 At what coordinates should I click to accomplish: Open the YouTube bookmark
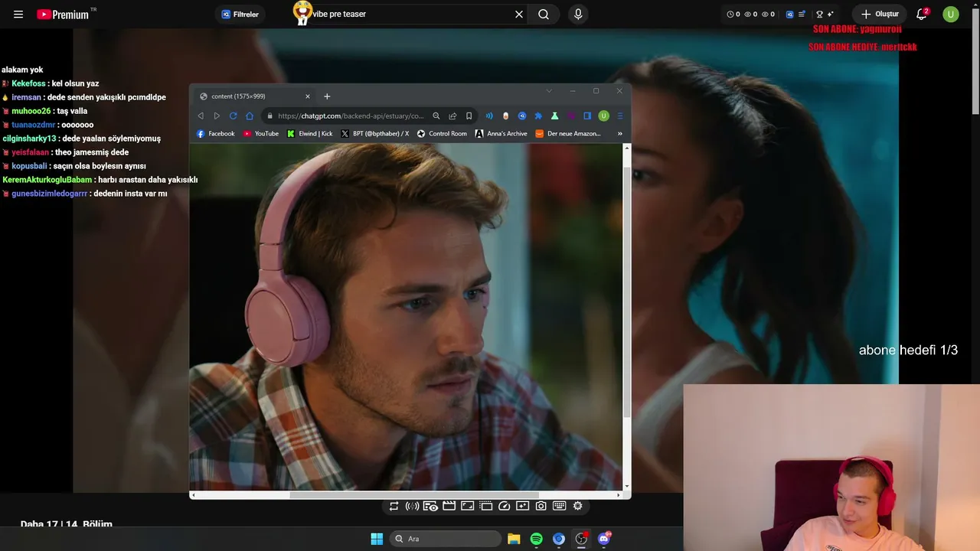(261, 134)
